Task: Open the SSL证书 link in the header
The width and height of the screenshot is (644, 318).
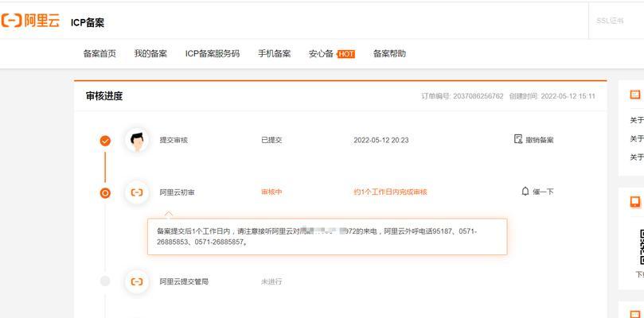Action: [x=610, y=21]
